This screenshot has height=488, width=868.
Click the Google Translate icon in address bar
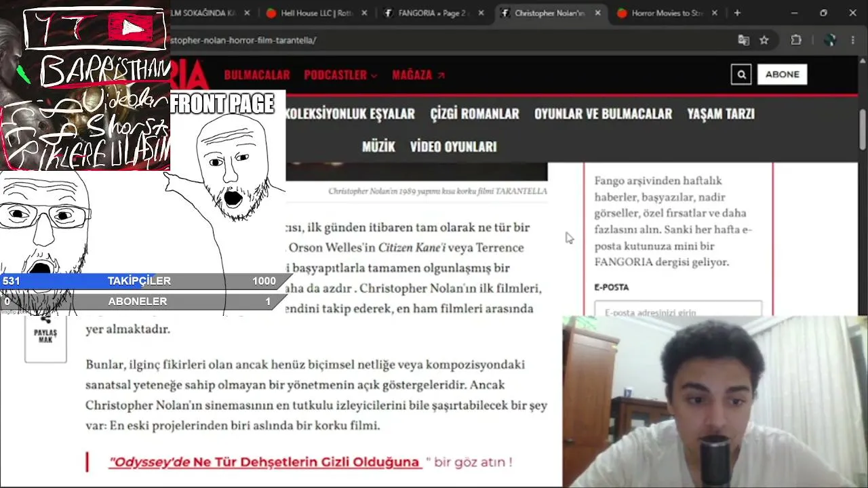743,40
